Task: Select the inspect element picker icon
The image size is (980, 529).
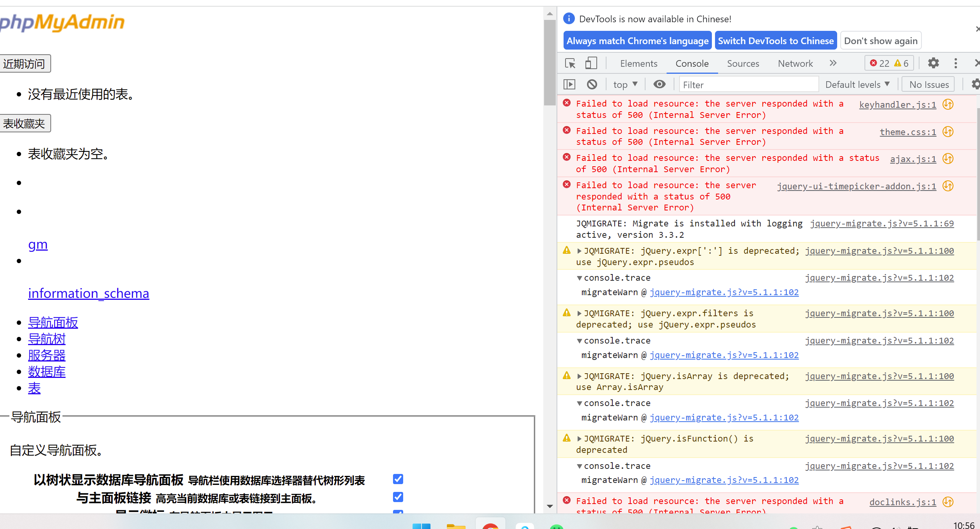Action: [570, 63]
